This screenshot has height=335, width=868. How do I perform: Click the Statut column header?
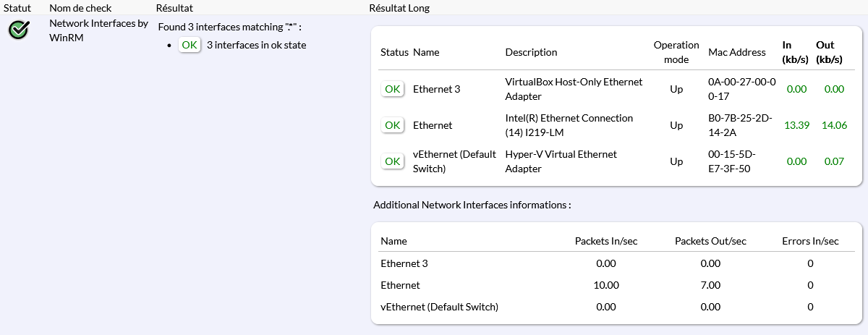tap(17, 8)
